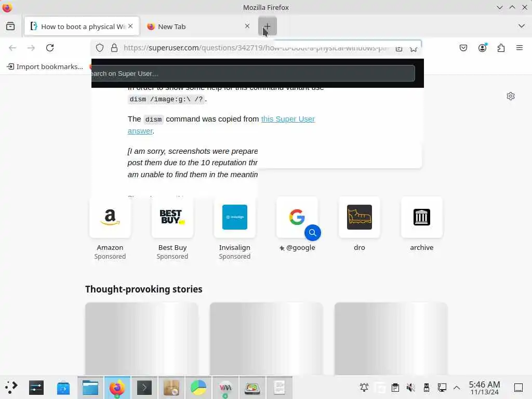
Task: Close the New Tab tab
Action: click(247, 26)
